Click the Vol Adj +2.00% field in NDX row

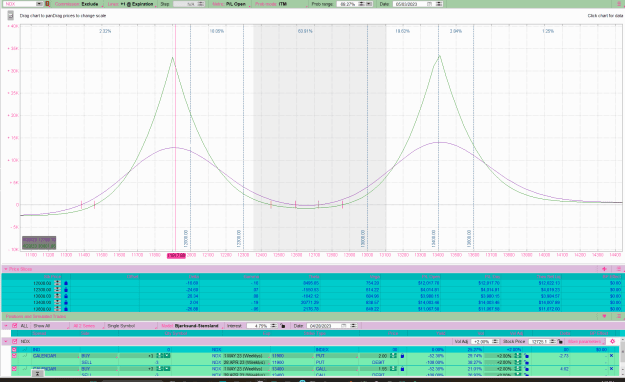[481, 342]
